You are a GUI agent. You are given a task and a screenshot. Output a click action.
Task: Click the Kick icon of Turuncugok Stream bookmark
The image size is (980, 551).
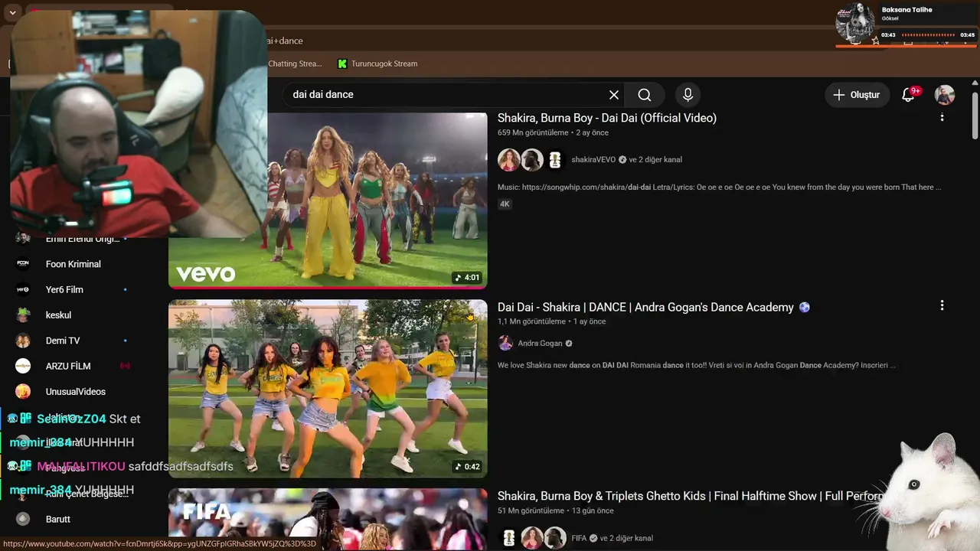pyautogui.click(x=342, y=64)
